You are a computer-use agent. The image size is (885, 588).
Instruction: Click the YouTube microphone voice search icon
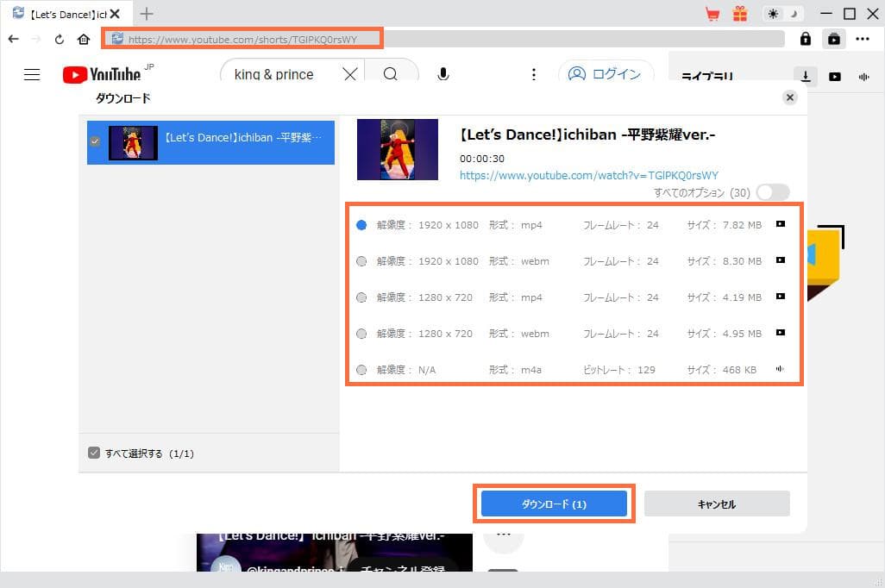[443, 74]
